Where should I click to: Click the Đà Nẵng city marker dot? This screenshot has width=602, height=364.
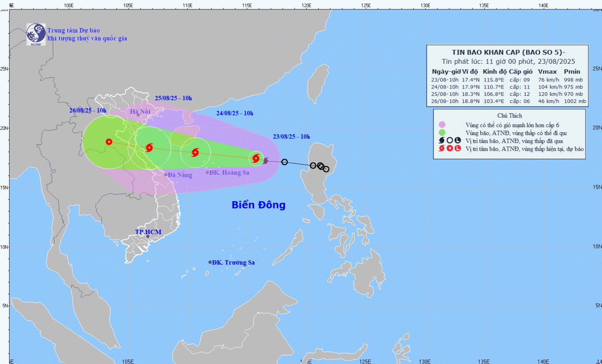point(166,175)
